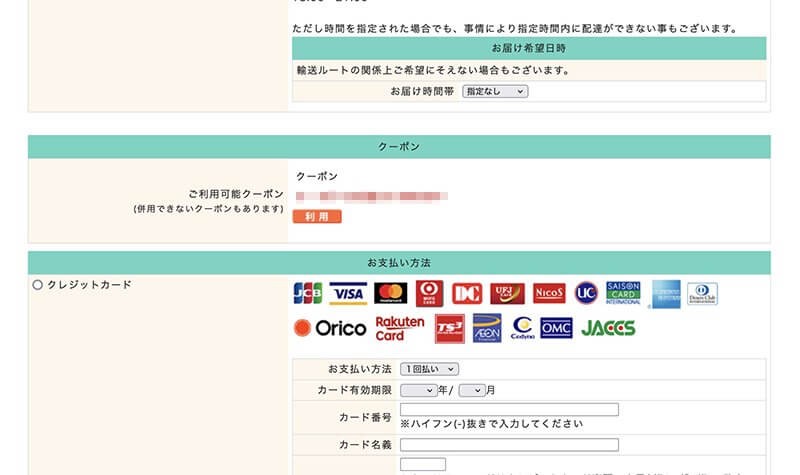
Task: Click the ハイフン(-)抜きで入力してください note
Action: (x=491, y=424)
